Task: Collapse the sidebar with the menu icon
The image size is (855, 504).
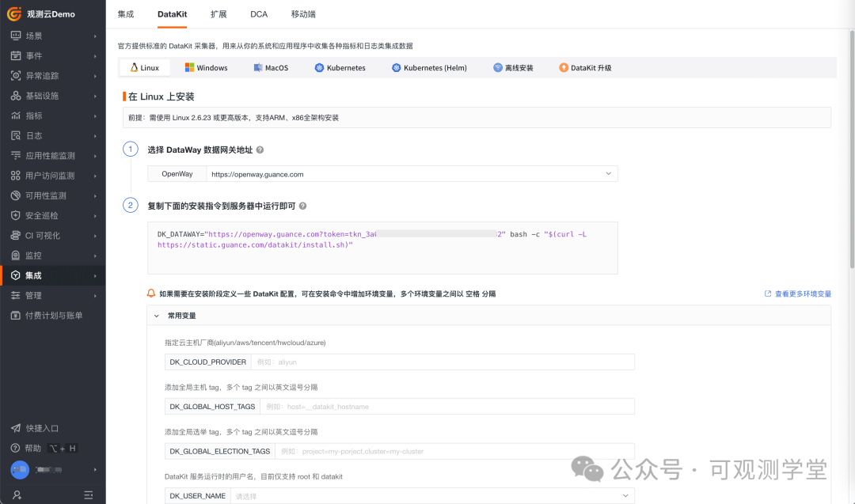Action: click(x=89, y=495)
